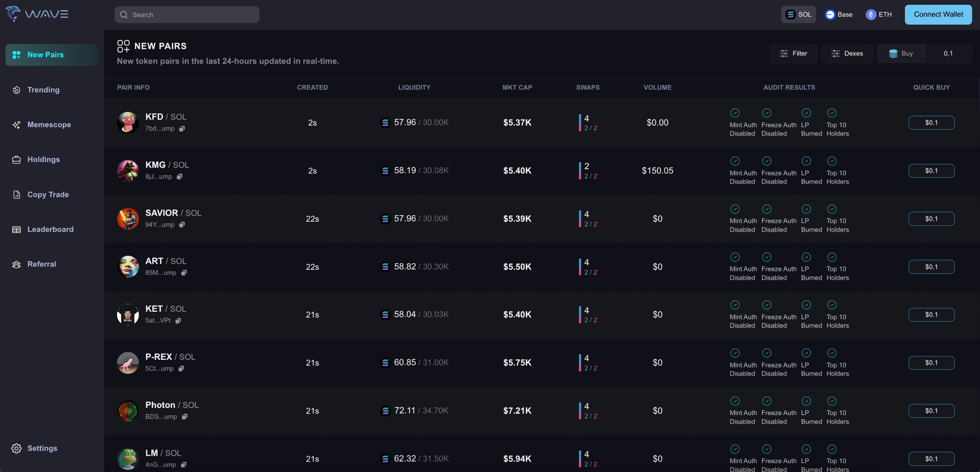
Task: Switch to the ETH network
Action: tap(879, 14)
